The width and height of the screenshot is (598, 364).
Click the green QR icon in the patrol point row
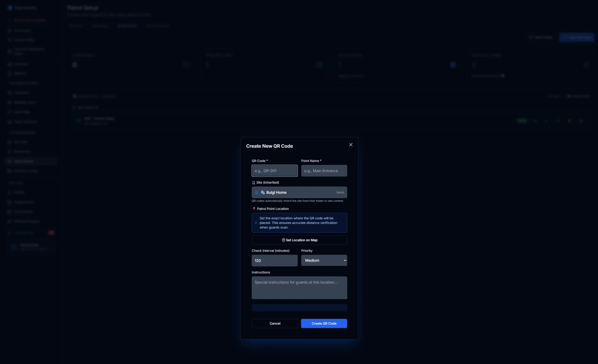click(78, 120)
